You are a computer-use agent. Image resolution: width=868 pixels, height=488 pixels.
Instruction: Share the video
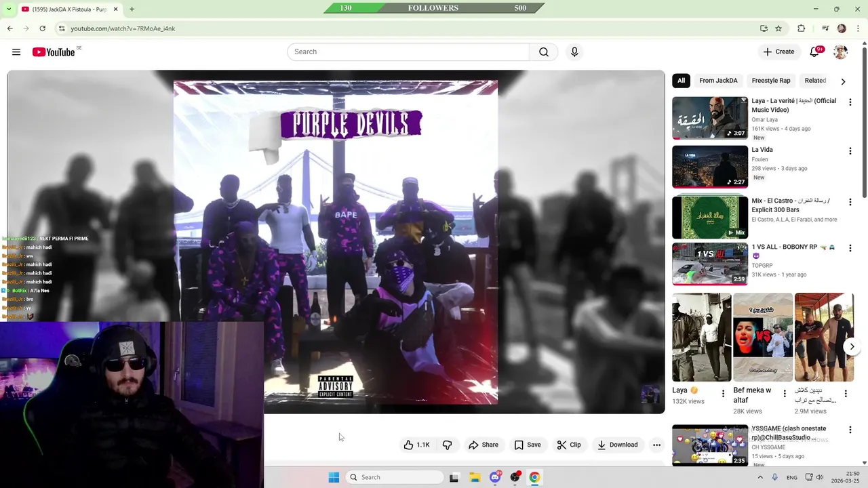tap(484, 445)
